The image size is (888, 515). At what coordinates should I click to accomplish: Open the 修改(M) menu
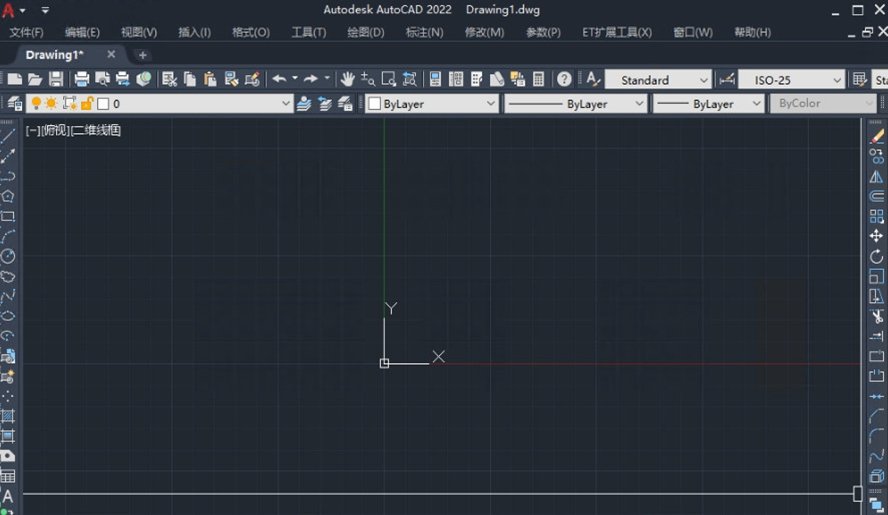pyautogui.click(x=484, y=32)
